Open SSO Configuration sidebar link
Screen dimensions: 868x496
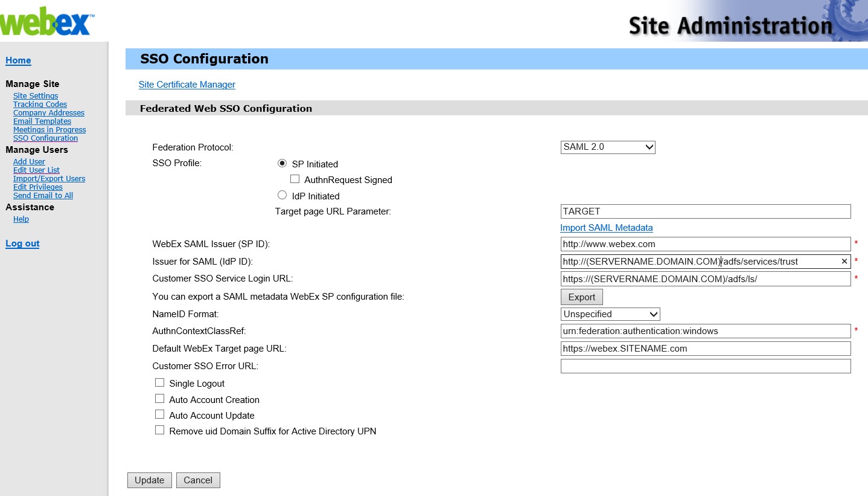pyautogui.click(x=45, y=138)
